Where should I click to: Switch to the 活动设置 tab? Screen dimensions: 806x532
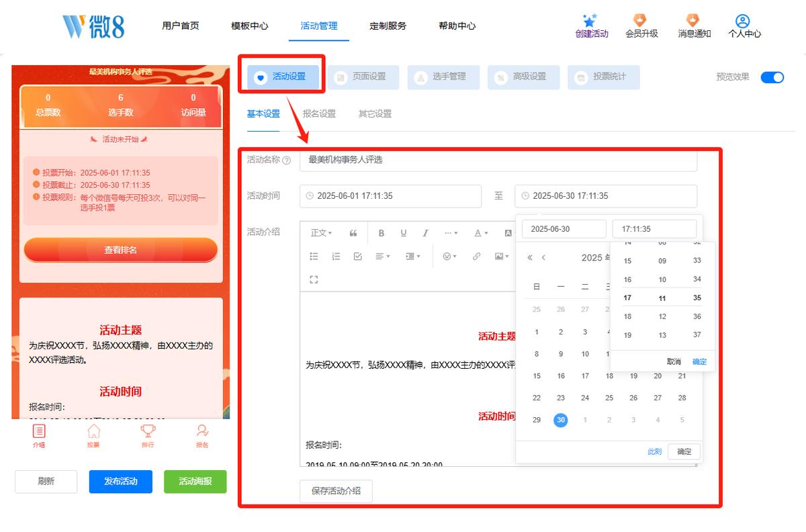(283, 77)
